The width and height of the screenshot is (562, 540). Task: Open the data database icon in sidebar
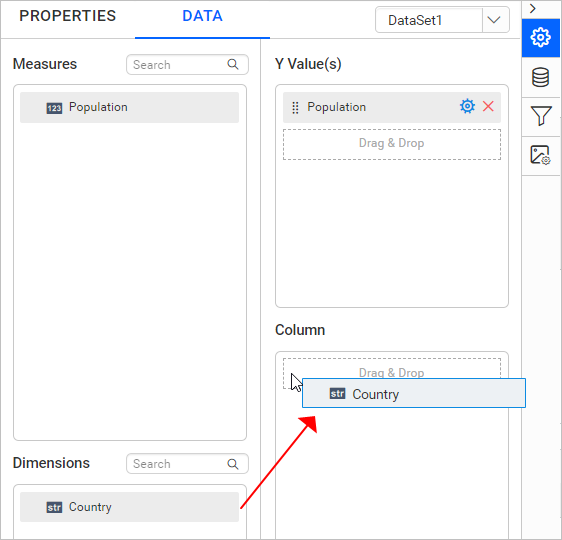pyautogui.click(x=540, y=77)
